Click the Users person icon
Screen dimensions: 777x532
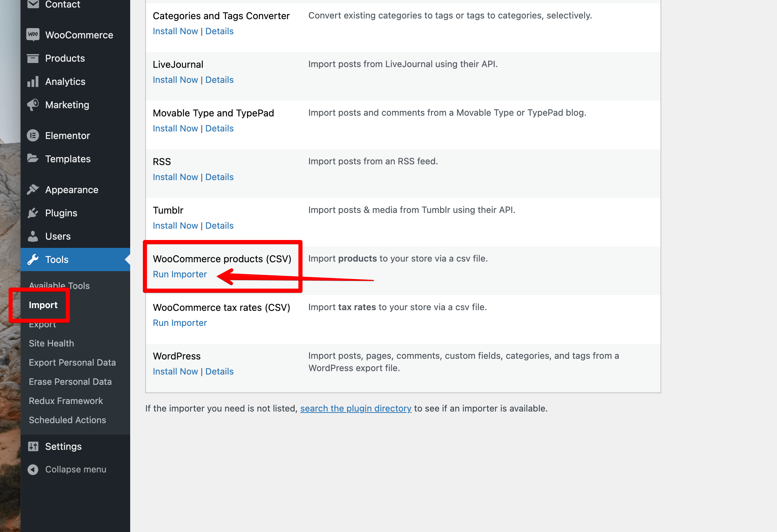33,236
